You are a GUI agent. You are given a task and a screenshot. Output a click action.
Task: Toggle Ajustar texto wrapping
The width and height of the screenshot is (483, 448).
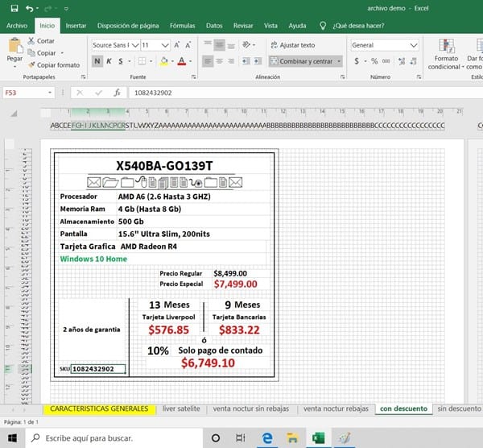click(x=292, y=45)
